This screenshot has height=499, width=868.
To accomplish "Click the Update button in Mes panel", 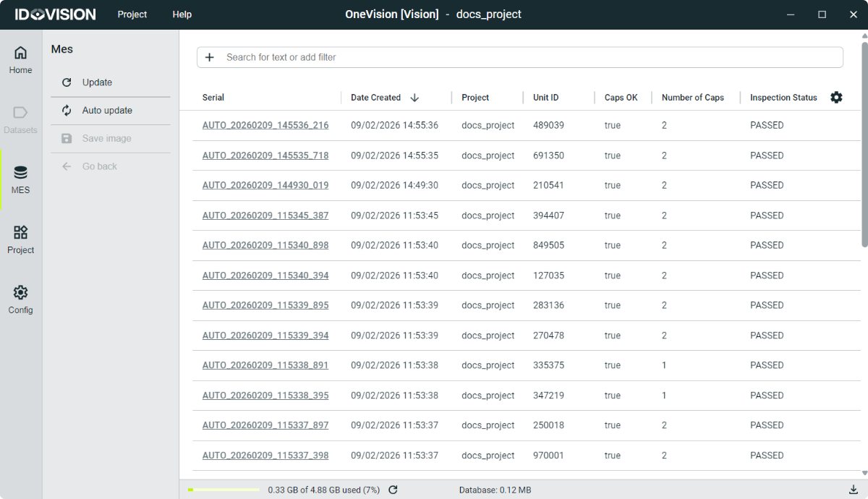I will coord(97,82).
